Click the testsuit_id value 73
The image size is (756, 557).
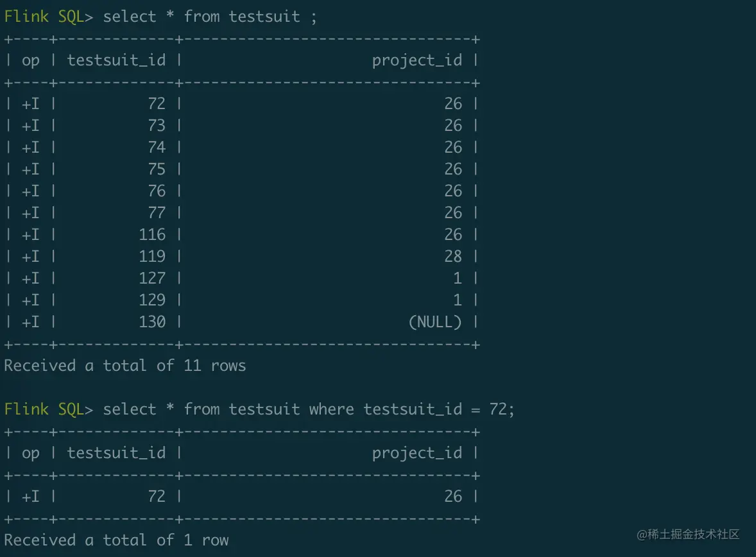(x=157, y=126)
